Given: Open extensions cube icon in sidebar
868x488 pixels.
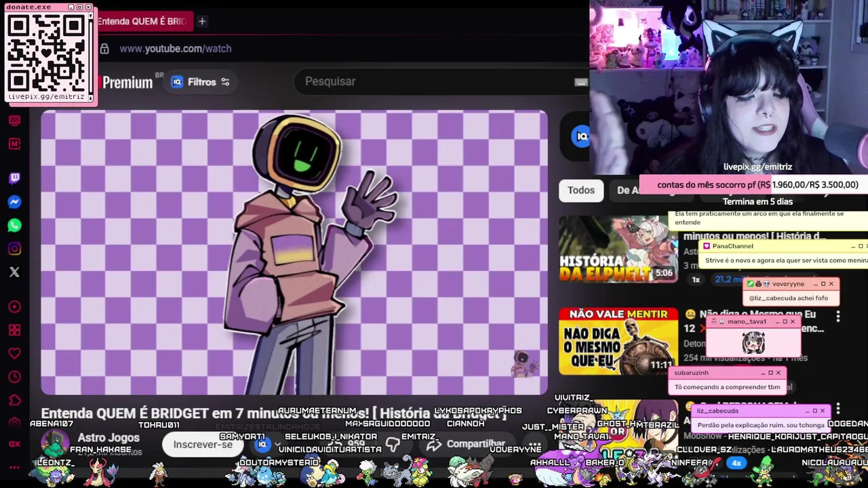Looking at the screenshot, I should pyautogui.click(x=14, y=400).
